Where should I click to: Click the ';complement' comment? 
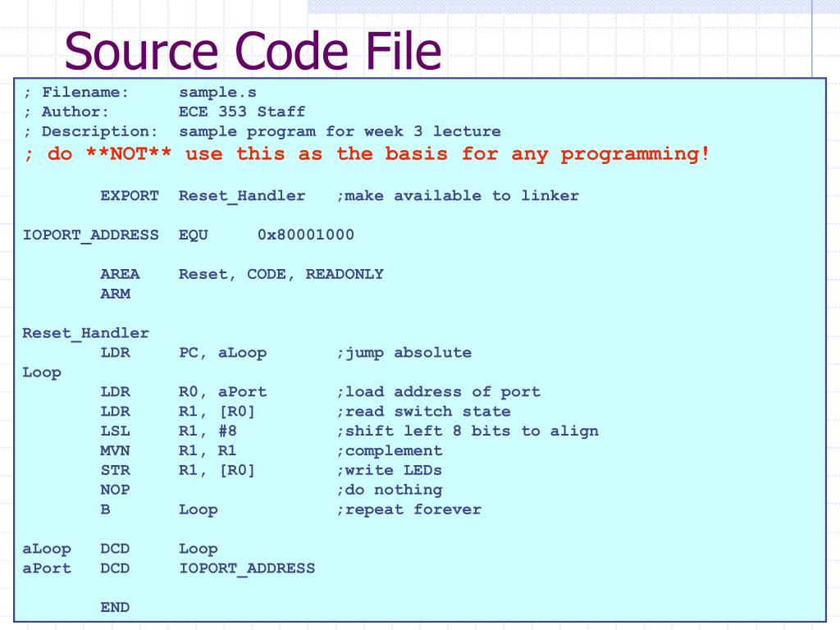tap(390, 451)
